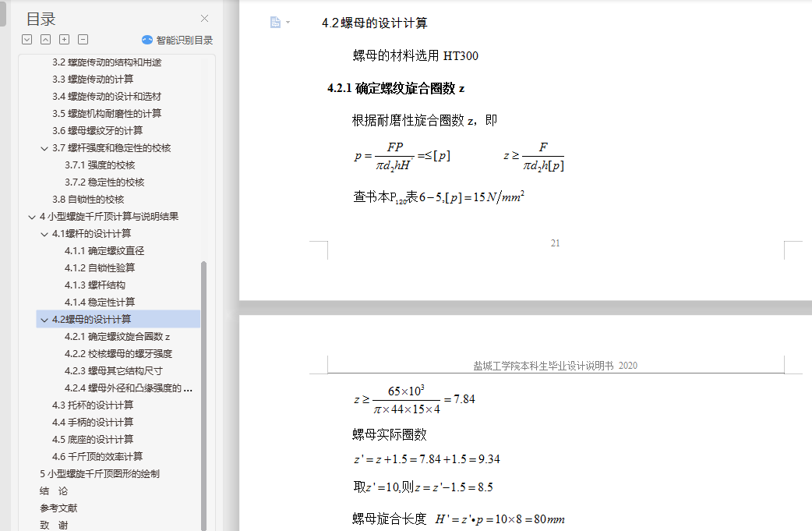Viewport: 812px width, 531px height.
Task: Click the minus icon to demote heading level
Action: (x=83, y=39)
